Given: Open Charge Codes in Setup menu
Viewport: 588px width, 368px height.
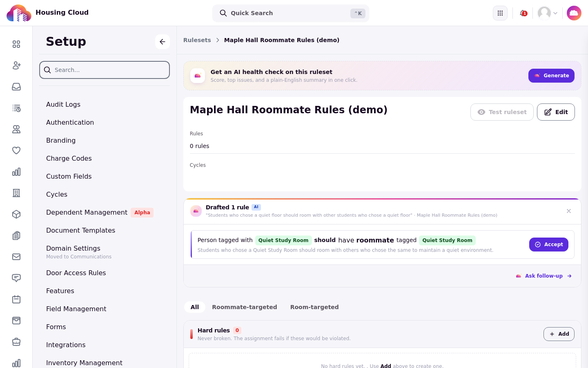Looking at the screenshot, I should [x=69, y=158].
